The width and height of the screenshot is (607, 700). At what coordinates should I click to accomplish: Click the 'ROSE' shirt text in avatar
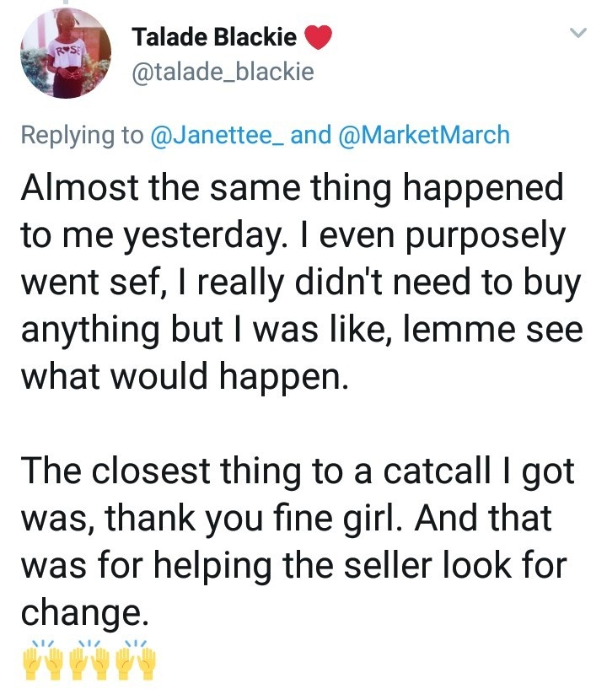pyautogui.click(x=66, y=50)
